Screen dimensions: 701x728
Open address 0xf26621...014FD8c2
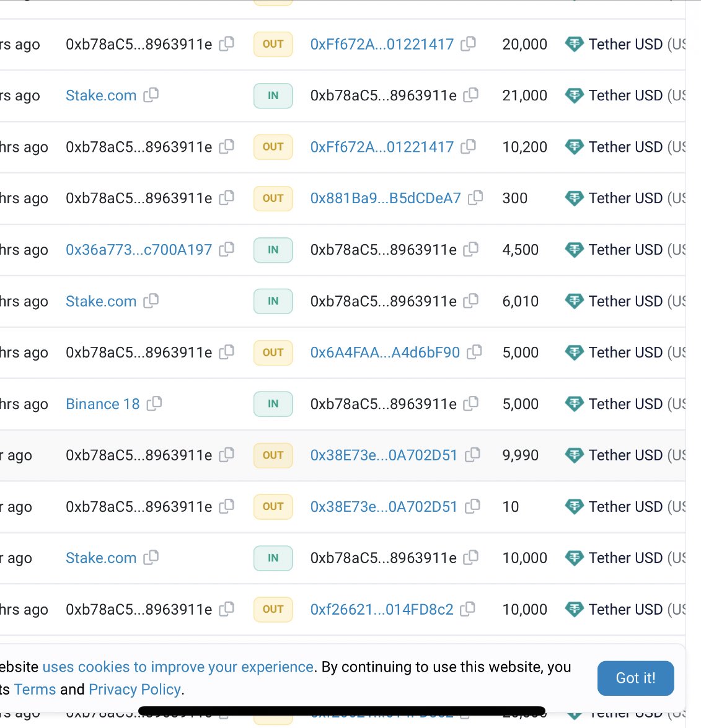pos(382,609)
